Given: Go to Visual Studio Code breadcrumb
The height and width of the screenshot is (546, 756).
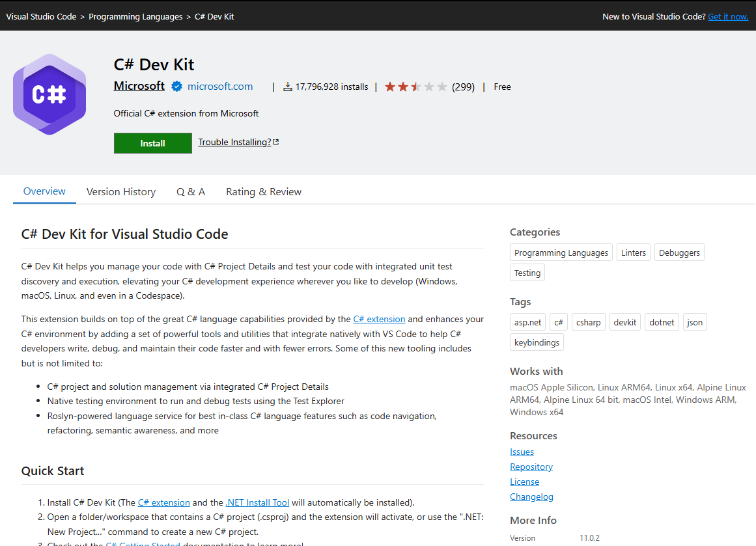Looking at the screenshot, I should coord(41,16).
